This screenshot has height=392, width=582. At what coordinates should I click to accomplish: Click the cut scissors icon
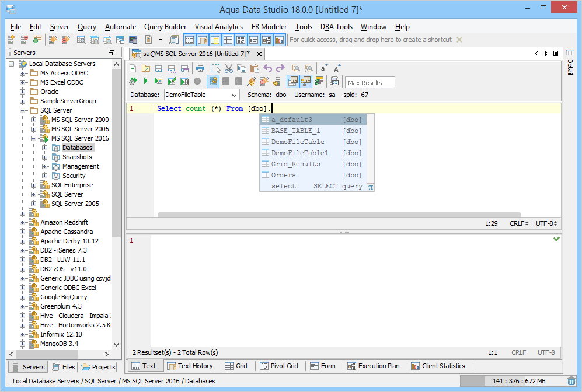tap(229, 68)
